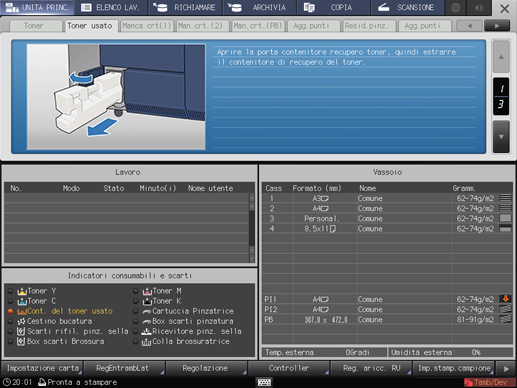The width and height of the screenshot is (517, 388).
Task: Click the Lavoro list scrollbar
Action: pos(252,228)
